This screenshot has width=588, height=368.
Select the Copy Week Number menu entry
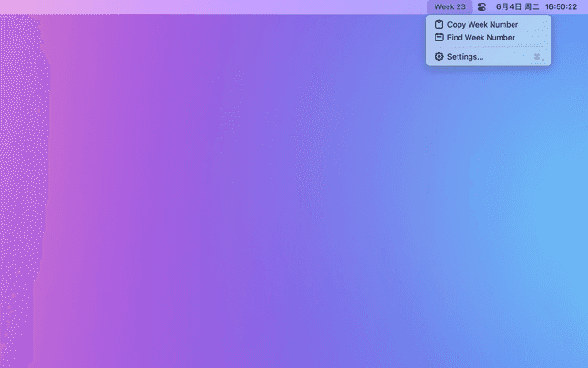click(482, 24)
